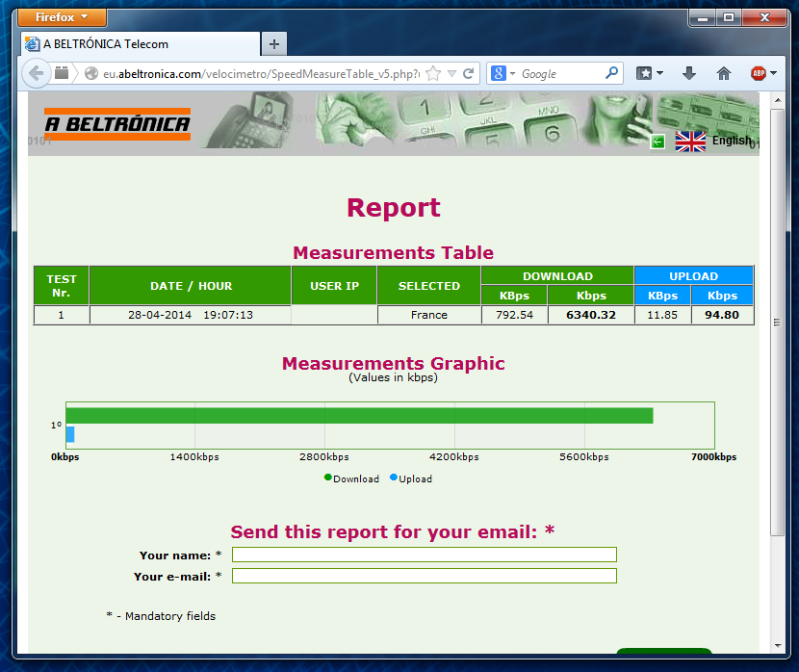Viewport: 799px width, 672px height.
Task: Click the France table cell
Action: coord(429,315)
